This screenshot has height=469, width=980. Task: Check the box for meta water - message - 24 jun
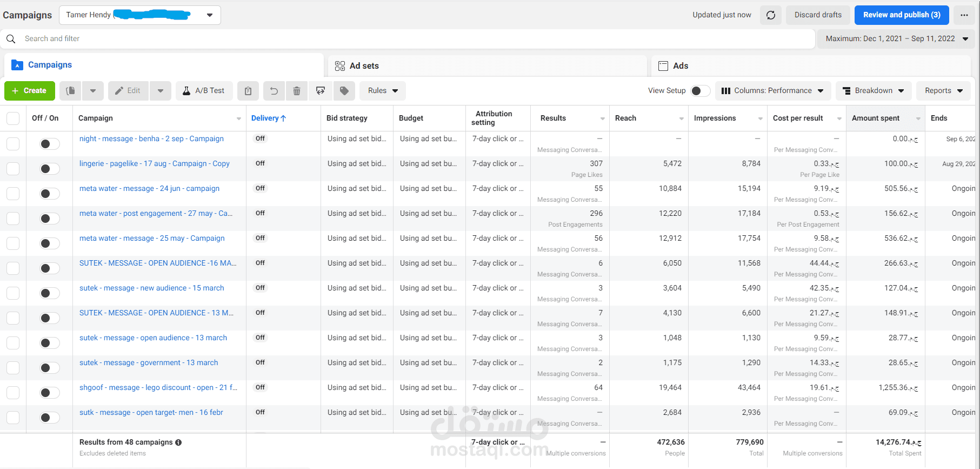(13, 194)
